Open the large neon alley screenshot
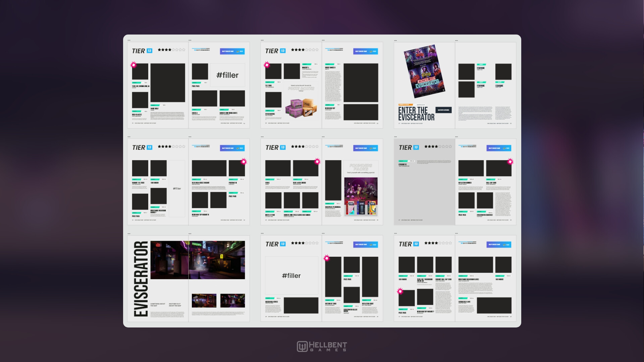The image size is (644, 362). point(198,260)
